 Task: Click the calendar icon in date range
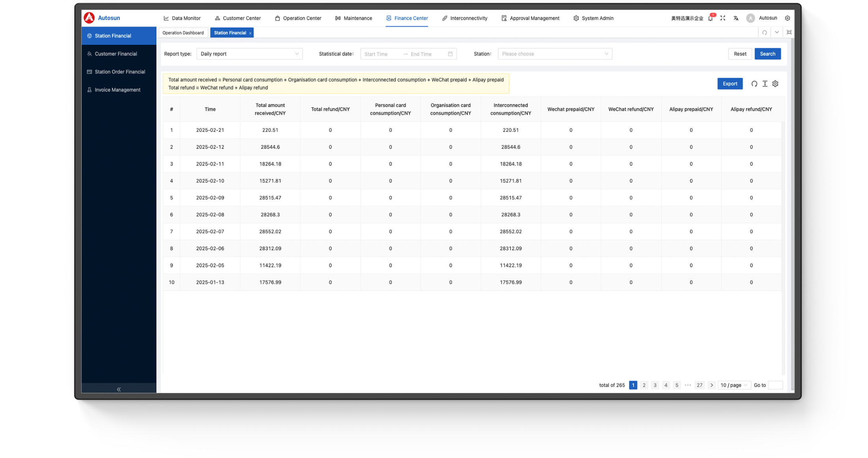[450, 54]
